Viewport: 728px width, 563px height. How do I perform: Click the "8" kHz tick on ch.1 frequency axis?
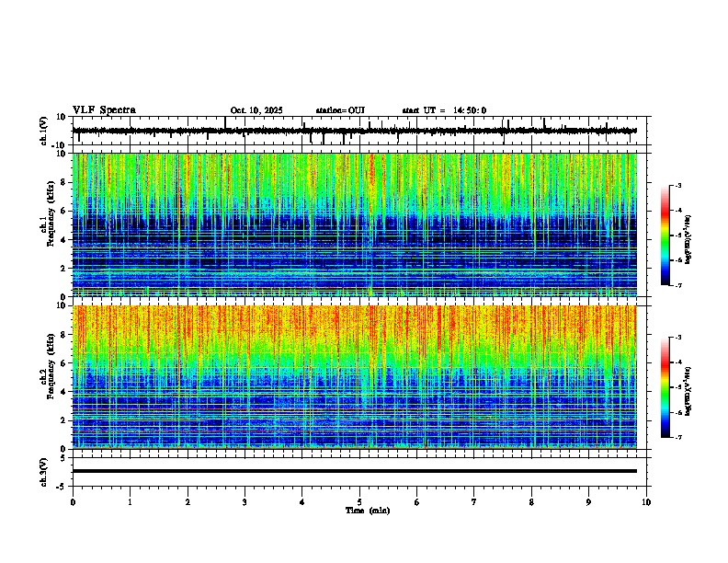(64, 182)
